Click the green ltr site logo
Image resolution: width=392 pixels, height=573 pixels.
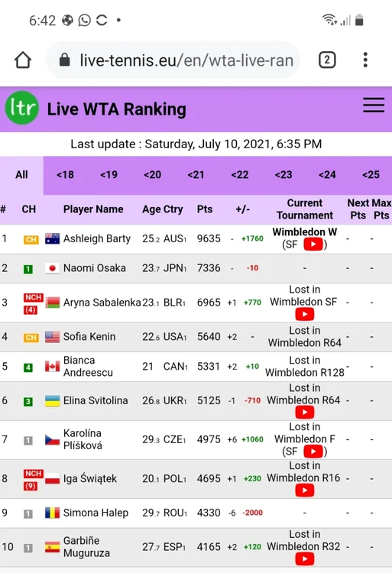(x=22, y=108)
